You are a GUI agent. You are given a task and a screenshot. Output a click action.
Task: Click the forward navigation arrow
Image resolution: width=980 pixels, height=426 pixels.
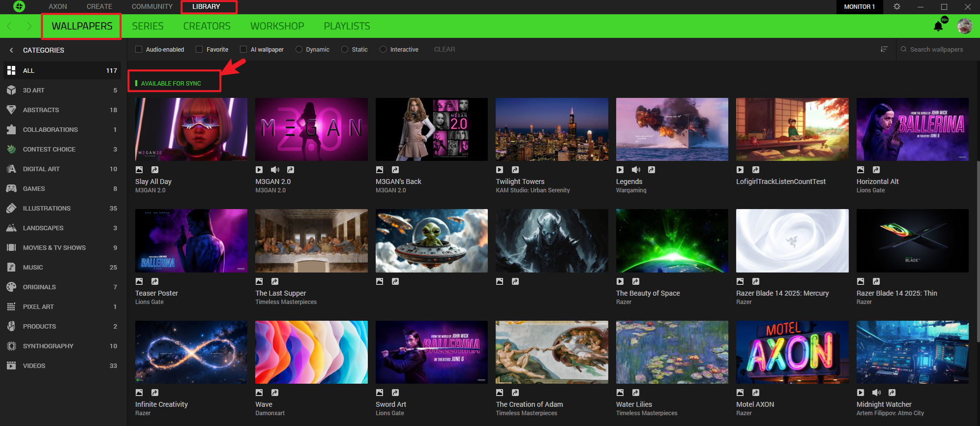(x=29, y=26)
